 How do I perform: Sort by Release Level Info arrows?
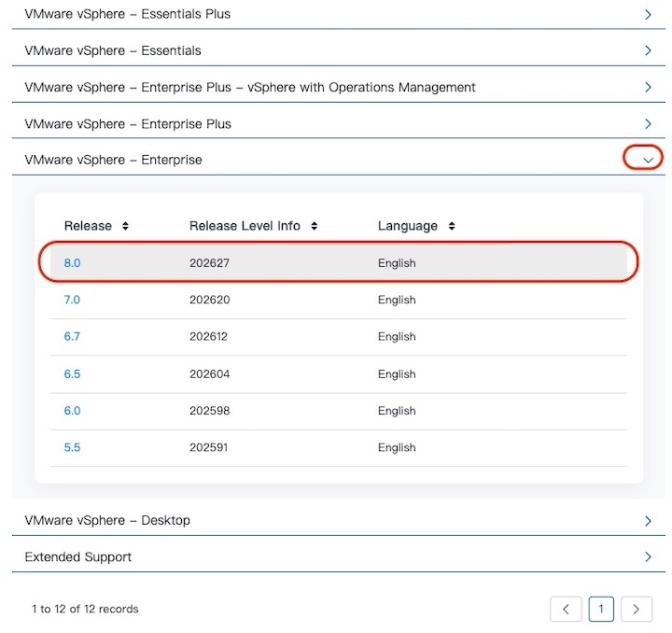tap(315, 226)
